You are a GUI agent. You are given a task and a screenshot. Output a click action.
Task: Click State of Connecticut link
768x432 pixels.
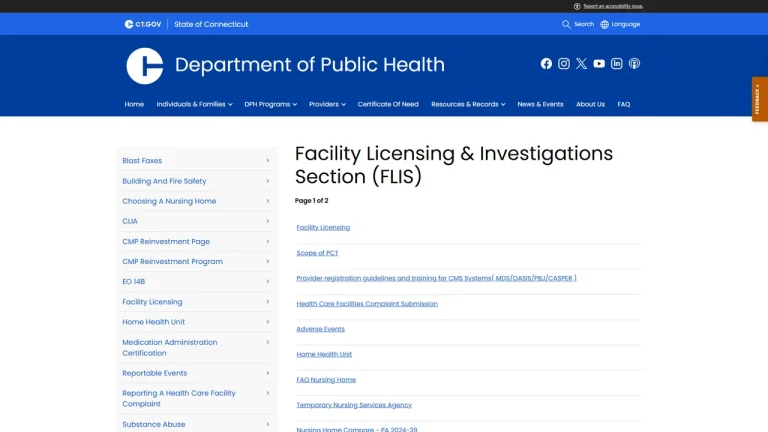[x=211, y=24]
